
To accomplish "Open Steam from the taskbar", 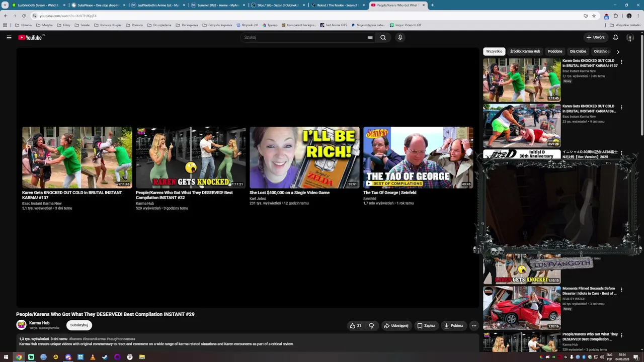I will coord(105,357).
